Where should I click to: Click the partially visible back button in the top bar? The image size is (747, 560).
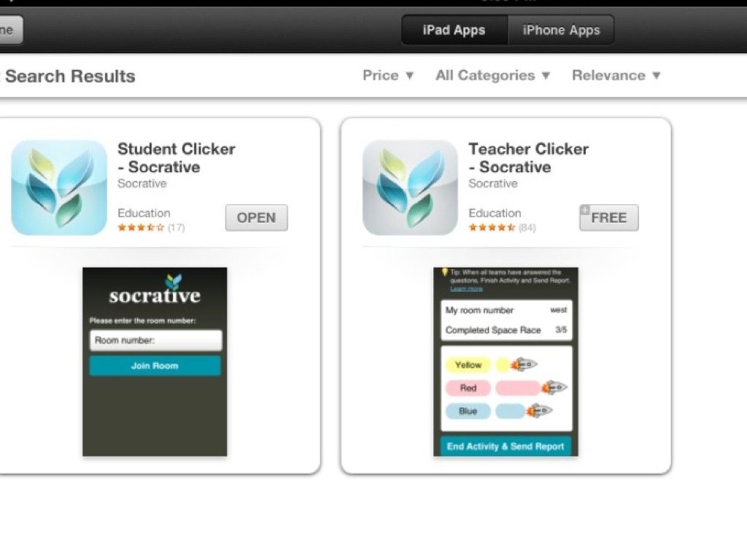pyautogui.click(x=10, y=30)
